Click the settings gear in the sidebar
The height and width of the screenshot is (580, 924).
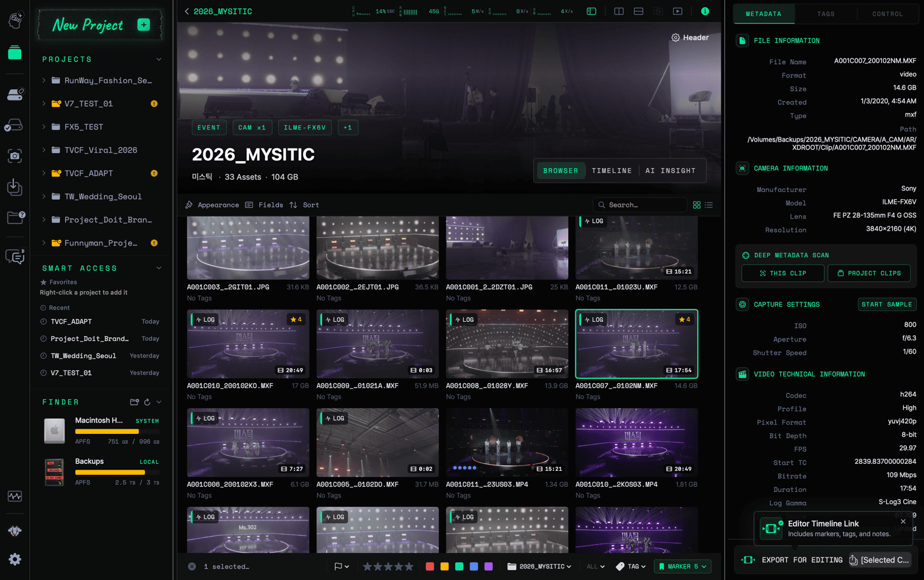click(x=15, y=559)
